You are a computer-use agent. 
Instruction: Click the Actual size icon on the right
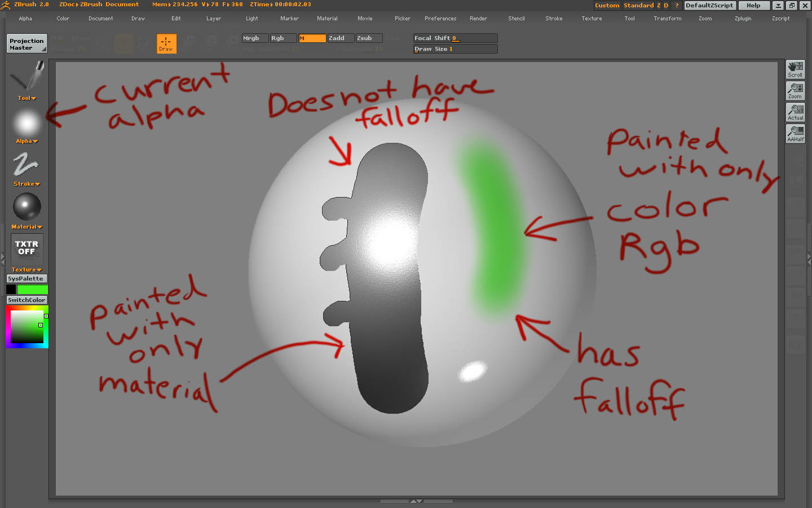click(795, 112)
